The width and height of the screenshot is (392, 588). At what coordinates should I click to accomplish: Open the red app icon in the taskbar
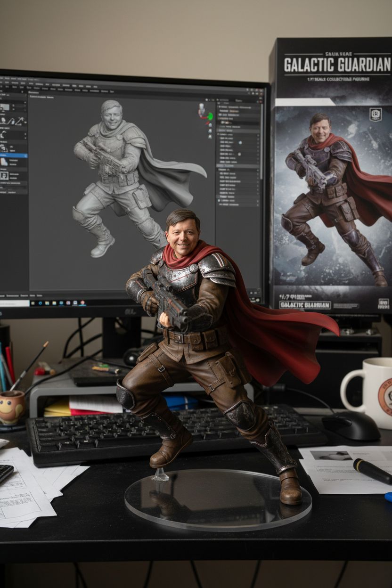pos(83,302)
